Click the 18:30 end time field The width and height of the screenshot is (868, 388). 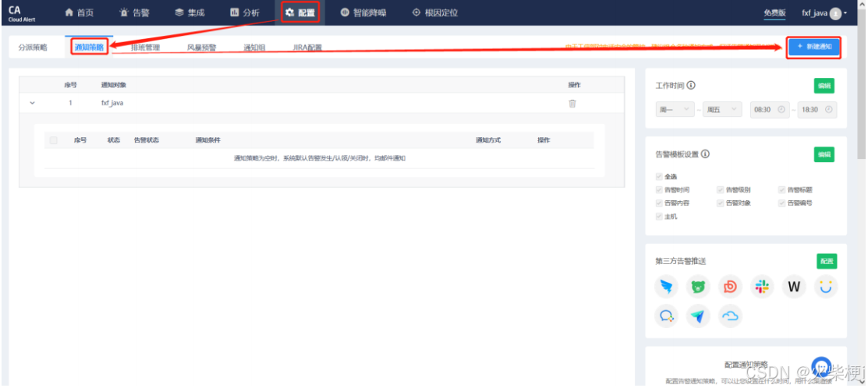click(817, 109)
